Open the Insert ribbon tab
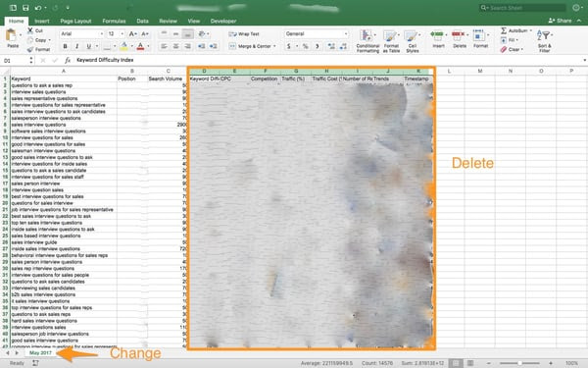This screenshot has width=588, height=368. [42, 21]
